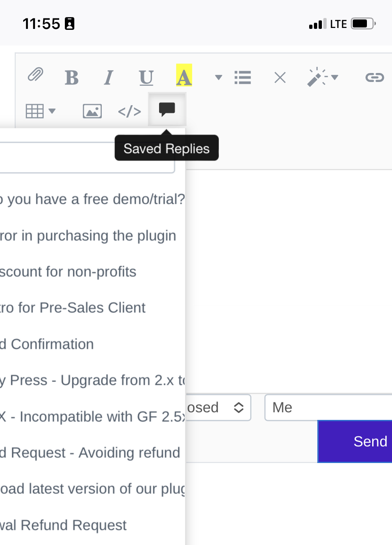The image size is (392, 545).
Task: Click into the reply message body
Action: [289, 282]
